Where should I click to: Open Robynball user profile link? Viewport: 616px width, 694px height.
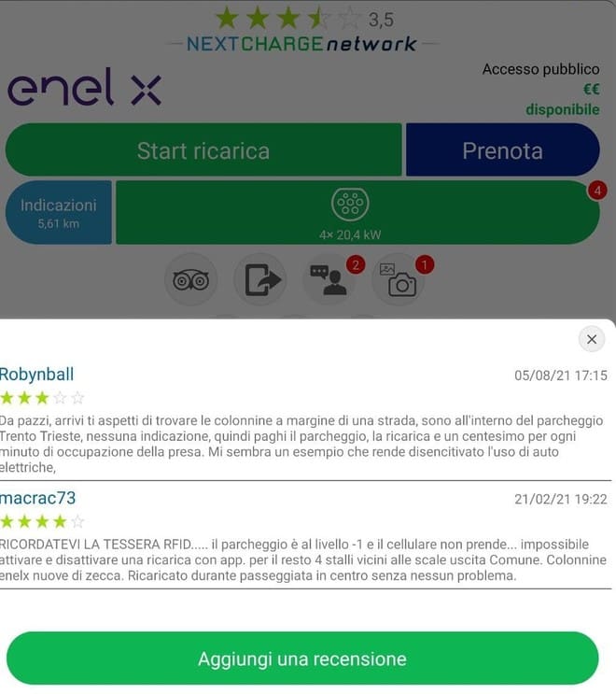pos(36,375)
